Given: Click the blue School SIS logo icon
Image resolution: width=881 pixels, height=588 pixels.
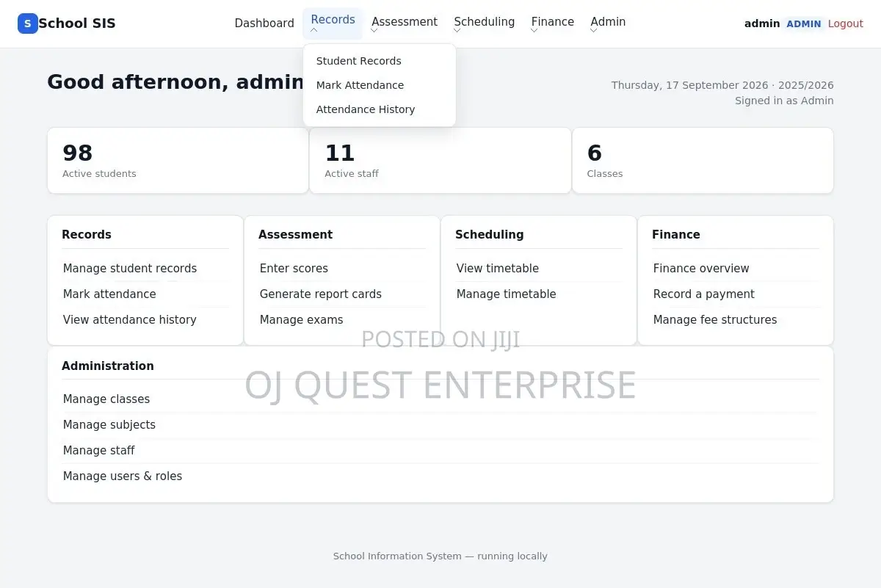Looking at the screenshot, I should pos(27,23).
